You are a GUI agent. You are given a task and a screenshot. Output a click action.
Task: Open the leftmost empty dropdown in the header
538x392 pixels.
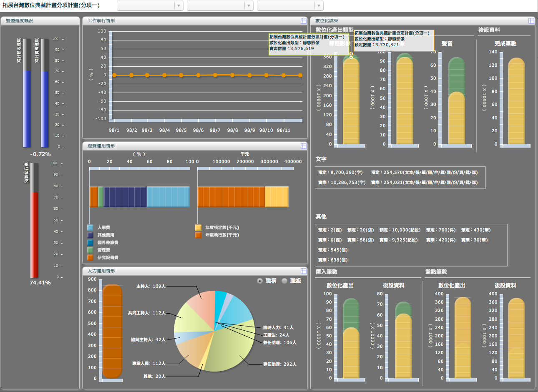click(150, 5)
